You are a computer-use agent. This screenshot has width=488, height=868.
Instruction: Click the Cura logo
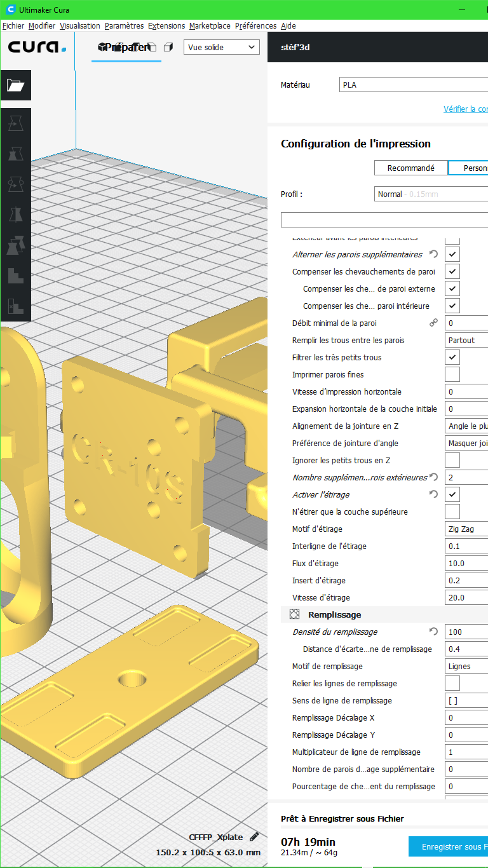tap(37, 48)
